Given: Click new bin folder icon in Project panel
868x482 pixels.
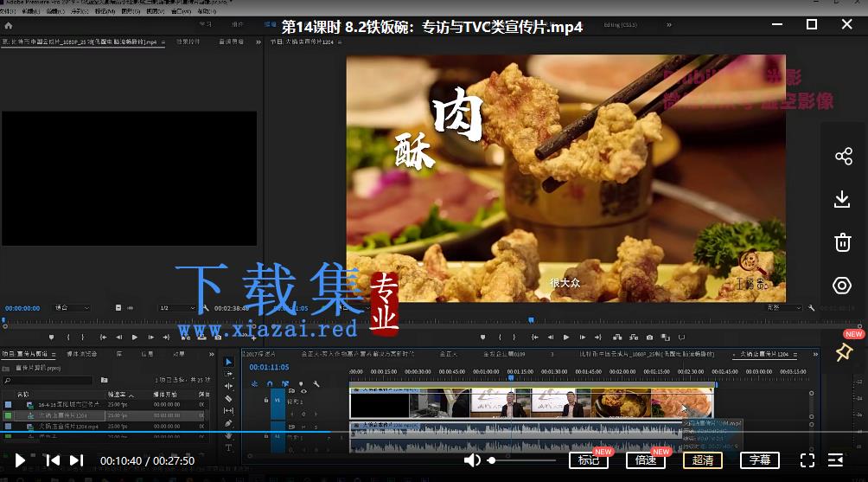Looking at the screenshot, I should pyautogui.click(x=104, y=380).
